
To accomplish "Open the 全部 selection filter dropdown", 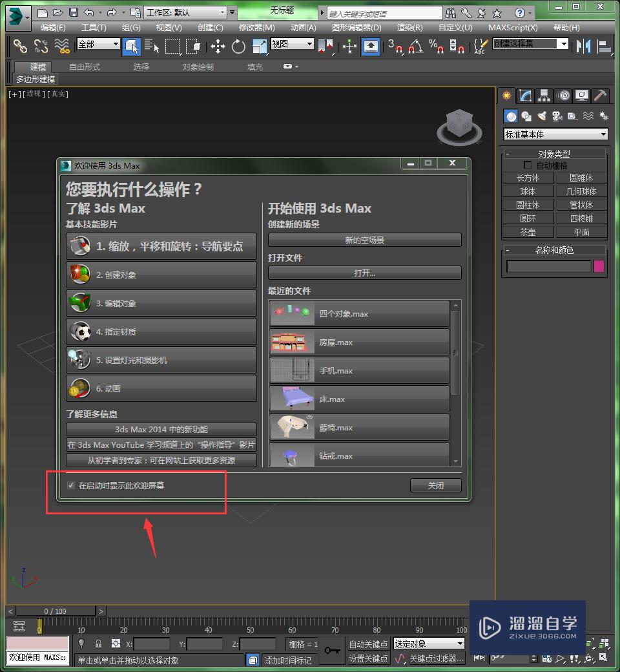I will point(98,44).
